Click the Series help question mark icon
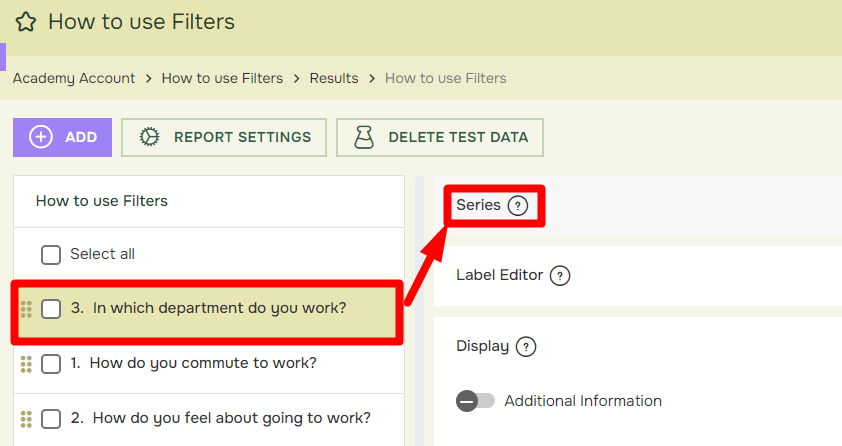The height and width of the screenshot is (446, 842). coord(518,206)
